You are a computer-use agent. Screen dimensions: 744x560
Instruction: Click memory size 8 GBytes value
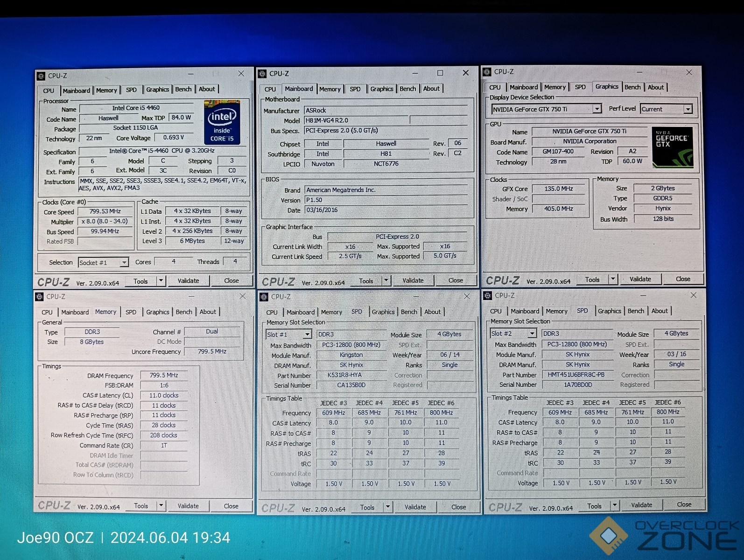click(92, 342)
